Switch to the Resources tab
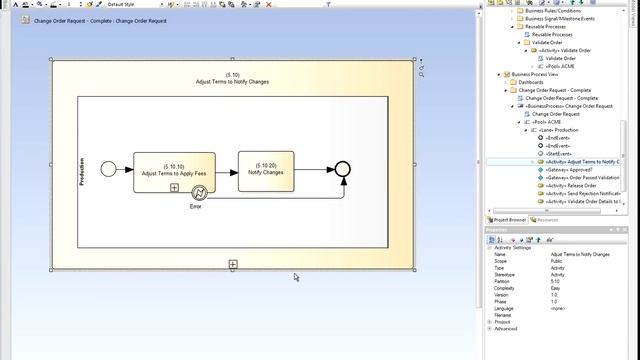This screenshot has width=640, height=360. (x=544, y=220)
